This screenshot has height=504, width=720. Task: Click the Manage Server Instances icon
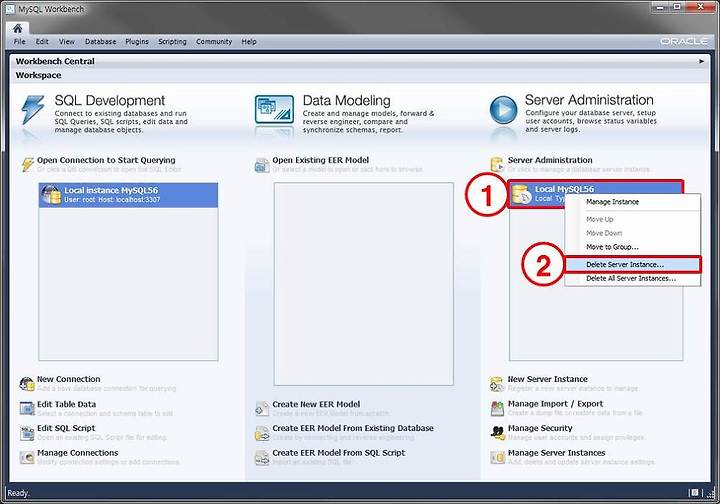[497, 457]
